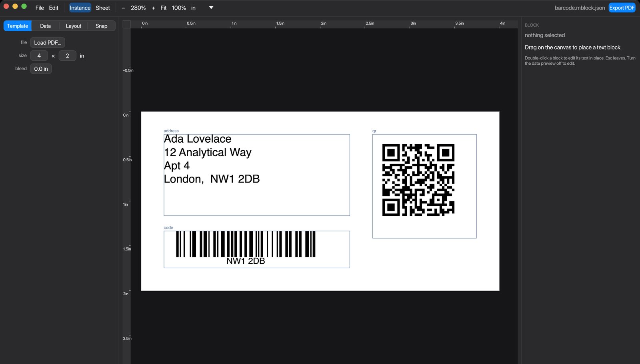640x364 pixels.
Task: Click the 280% zoom level readout
Action: coord(138,8)
